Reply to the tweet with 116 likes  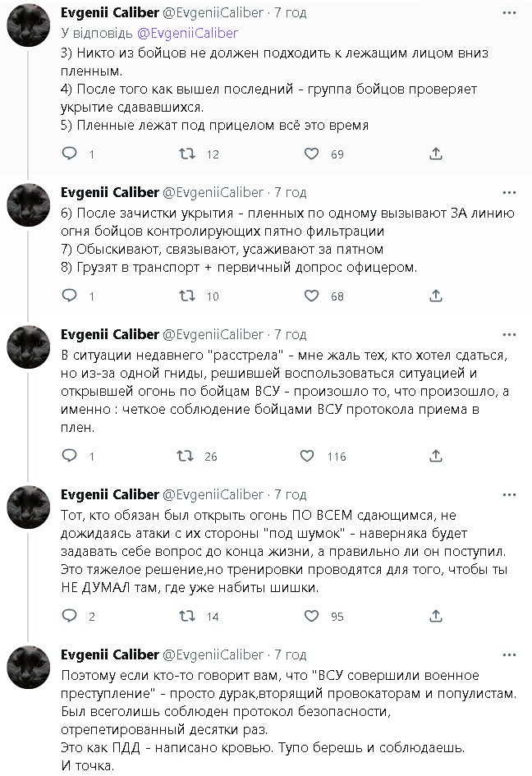[x=70, y=456]
